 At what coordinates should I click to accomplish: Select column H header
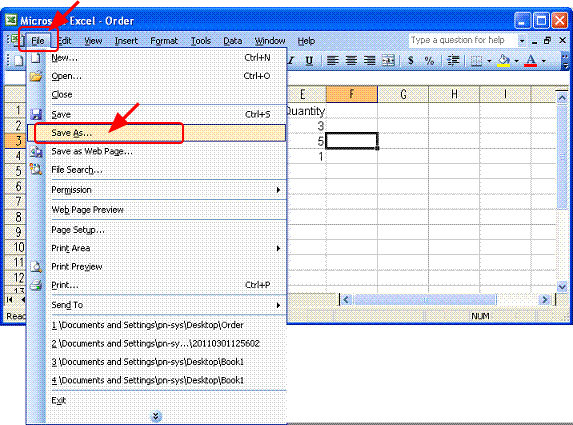coord(454,94)
